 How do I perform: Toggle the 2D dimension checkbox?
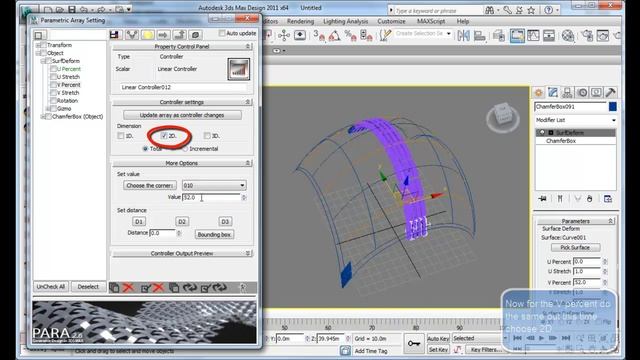[x=164, y=136]
